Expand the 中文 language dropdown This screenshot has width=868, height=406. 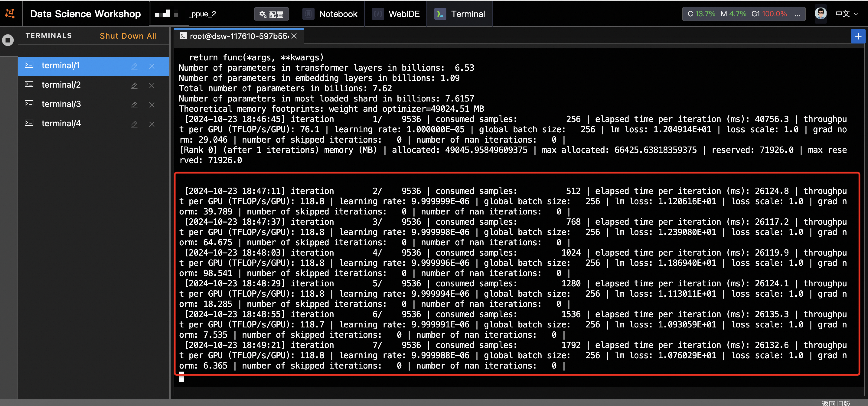846,14
